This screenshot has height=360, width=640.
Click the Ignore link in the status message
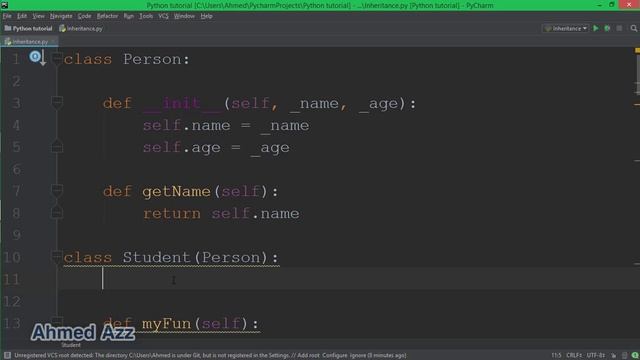[358, 356]
